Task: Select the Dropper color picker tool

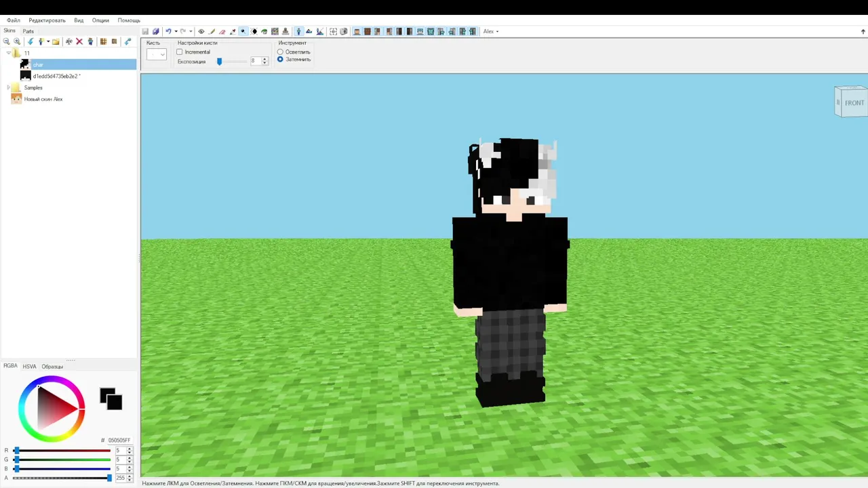Action: click(x=233, y=31)
